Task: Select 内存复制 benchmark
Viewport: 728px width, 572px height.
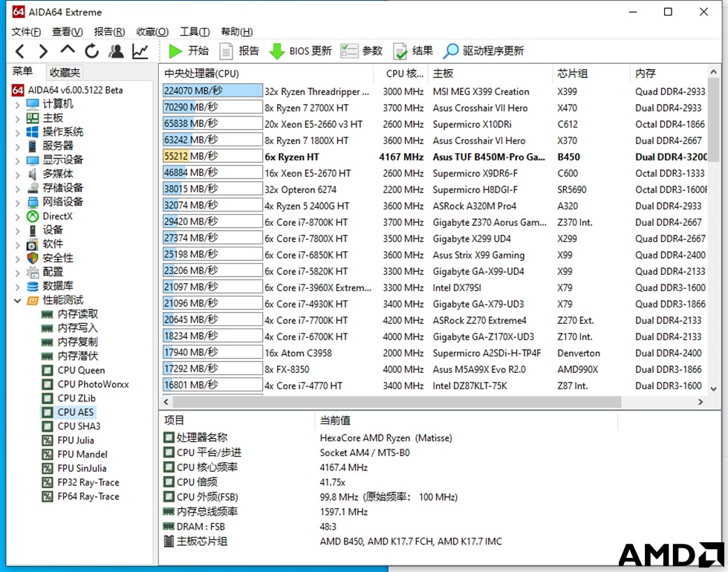Action: (77, 342)
